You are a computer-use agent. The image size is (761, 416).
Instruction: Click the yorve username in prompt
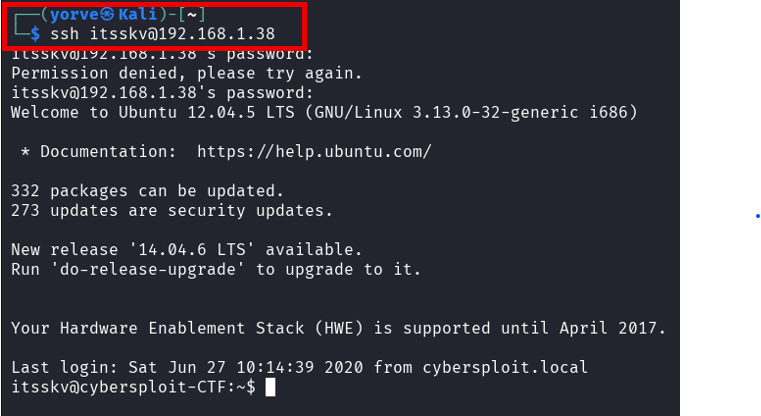[75, 15]
